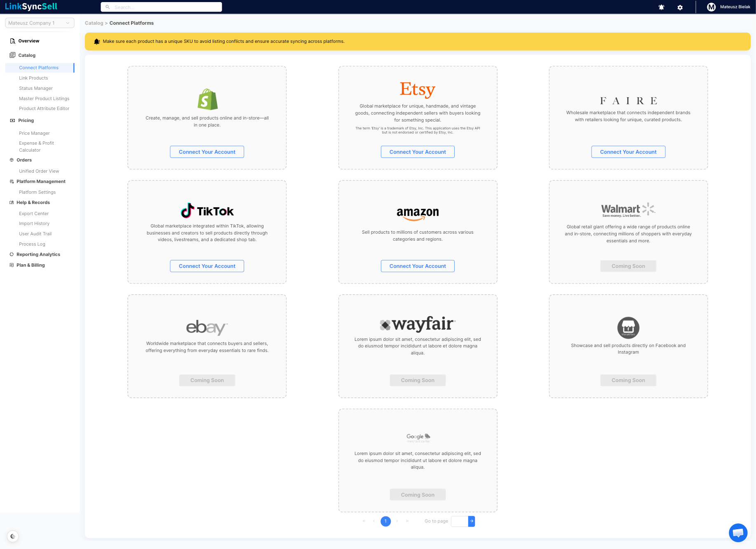Connect your Etsy account

[x=418, y=152]
